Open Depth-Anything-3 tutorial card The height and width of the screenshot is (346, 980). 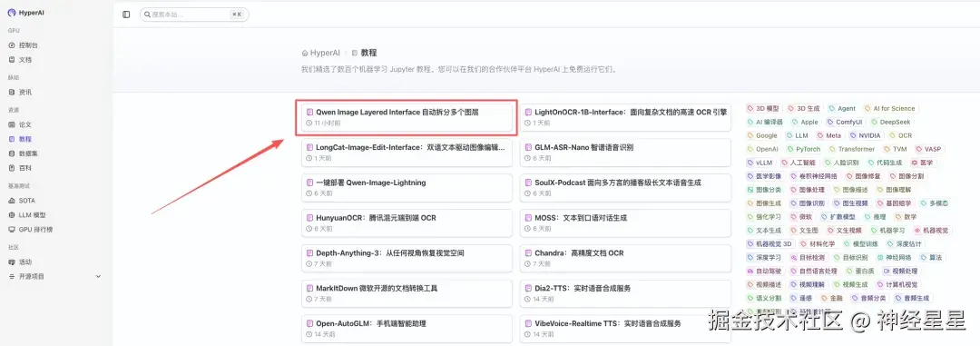tap(407, 259)
